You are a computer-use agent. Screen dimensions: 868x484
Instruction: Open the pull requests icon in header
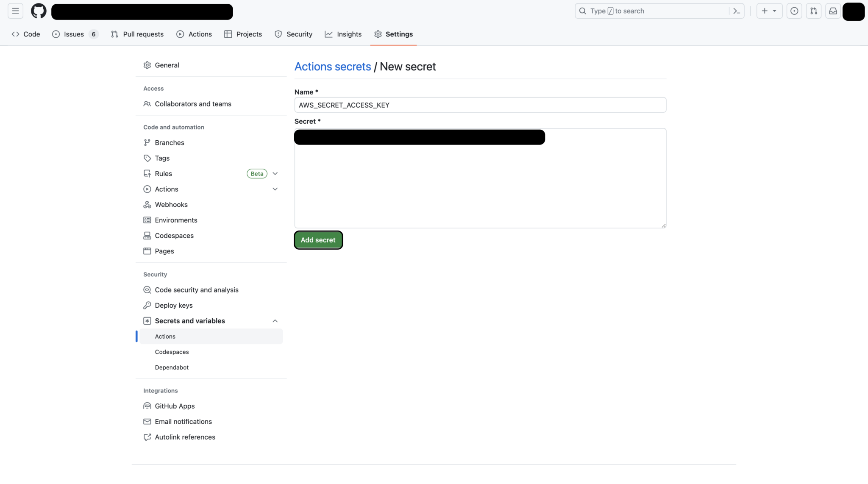814,11
